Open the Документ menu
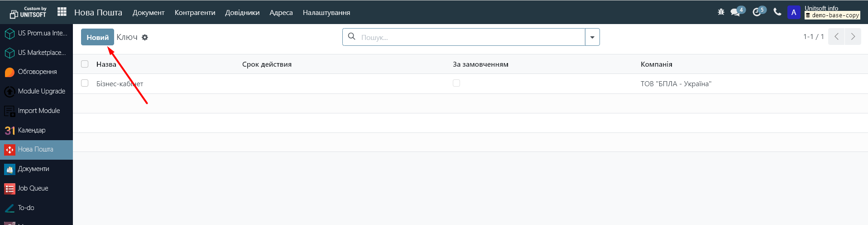Screen dimensions: 868x225 [x=149, y=13]
